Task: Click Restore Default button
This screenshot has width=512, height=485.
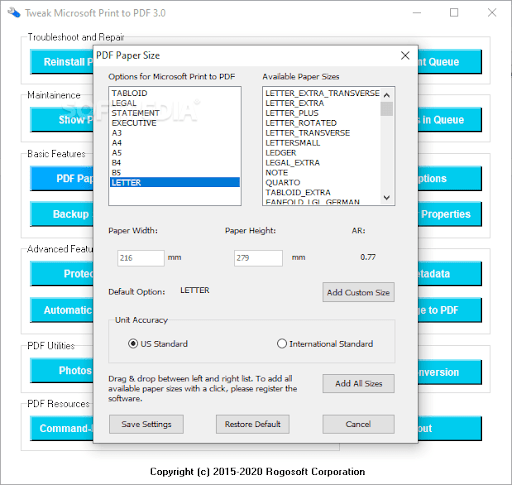Action: [x=252, y=424]
